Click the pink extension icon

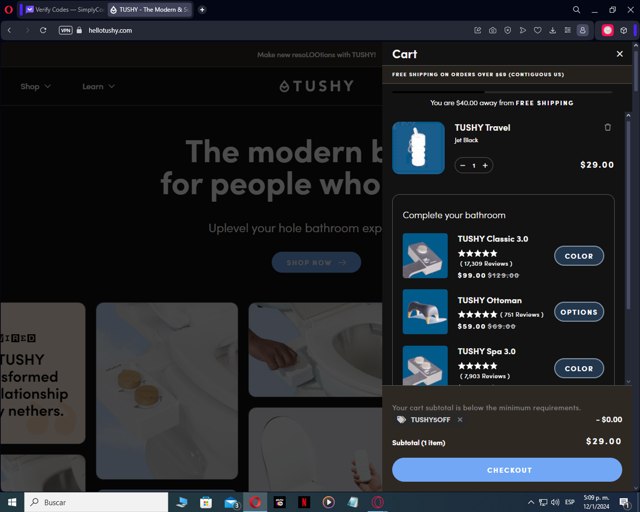(607, 30)
